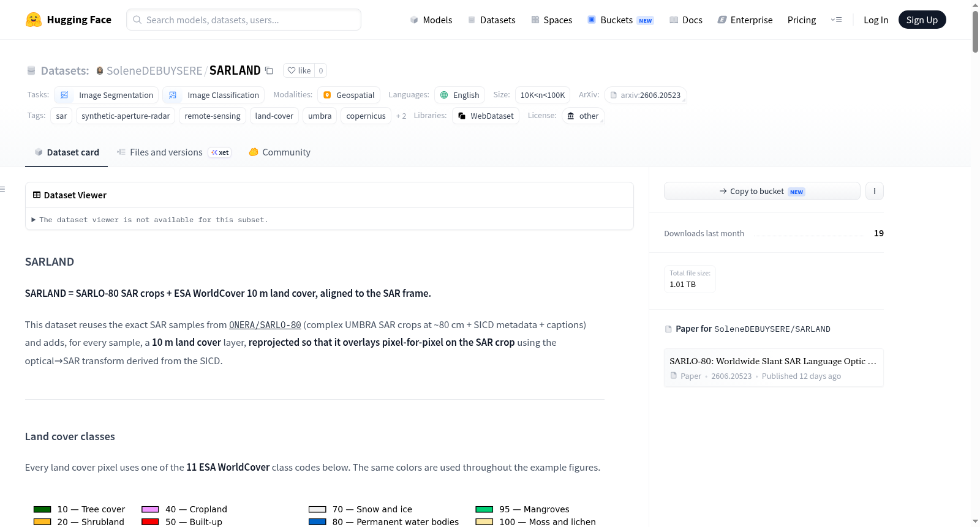Screen dimensions: 980x527
Task: Open the license 'other' tag
Action: [x=583, y=116]
